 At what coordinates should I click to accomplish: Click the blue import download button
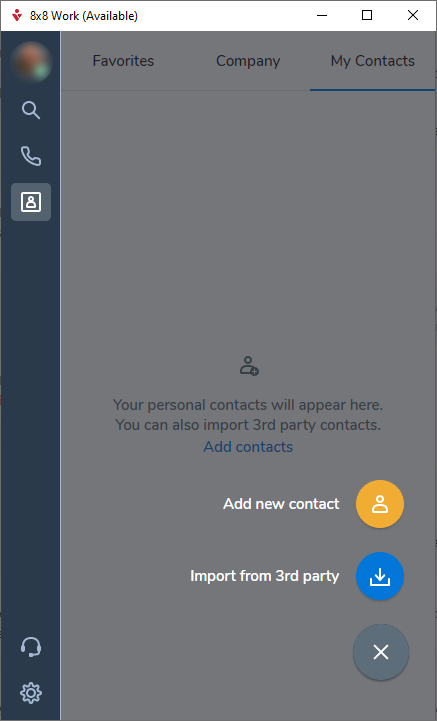point(380,576)
